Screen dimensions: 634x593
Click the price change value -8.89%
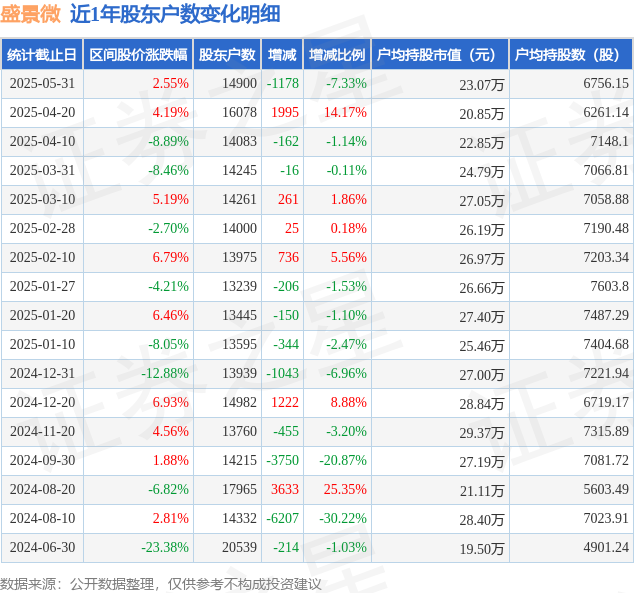point(168,141)
